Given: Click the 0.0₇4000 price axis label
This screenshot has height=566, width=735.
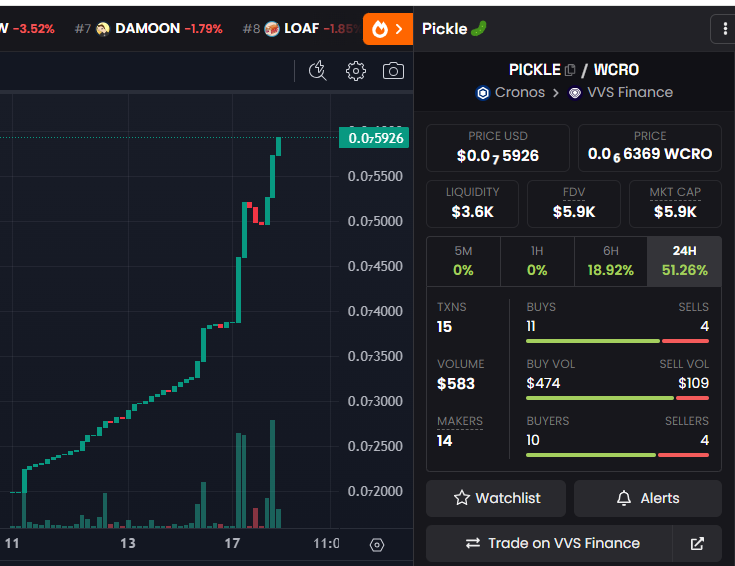Looking at the screenshot, I should 375,311.
